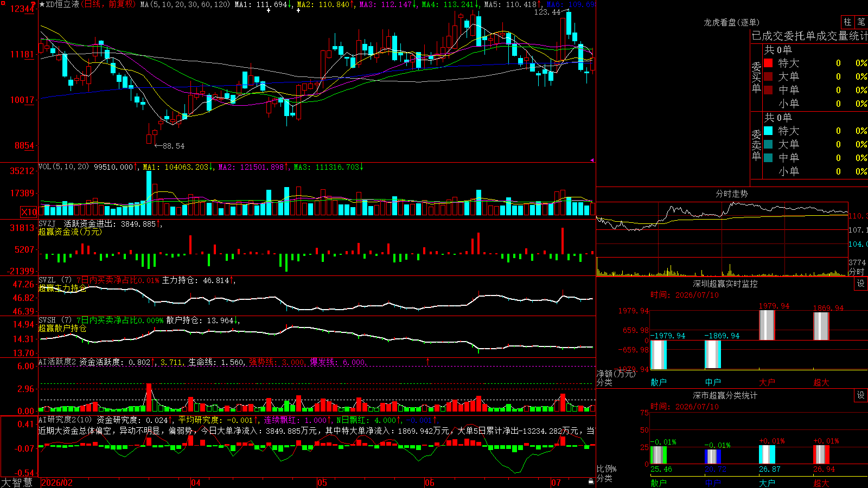Select the 超大 category in 深市超赢分类统计
868x488 pixels.
point(821,483)
